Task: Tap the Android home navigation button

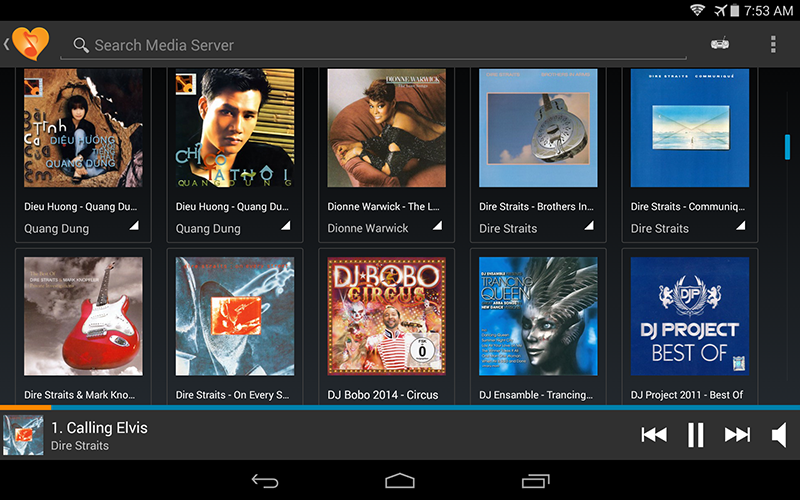Action: tap(399, 481)
